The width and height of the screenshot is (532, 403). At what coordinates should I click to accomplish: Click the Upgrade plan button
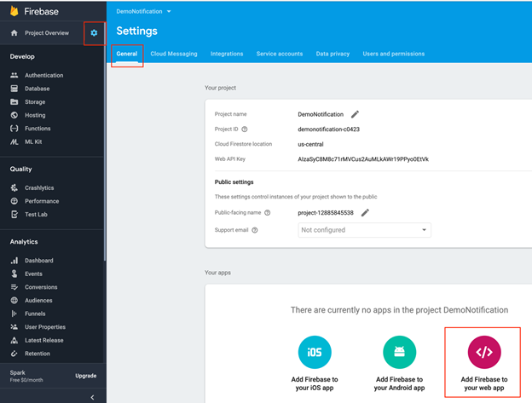click(86, 376)
